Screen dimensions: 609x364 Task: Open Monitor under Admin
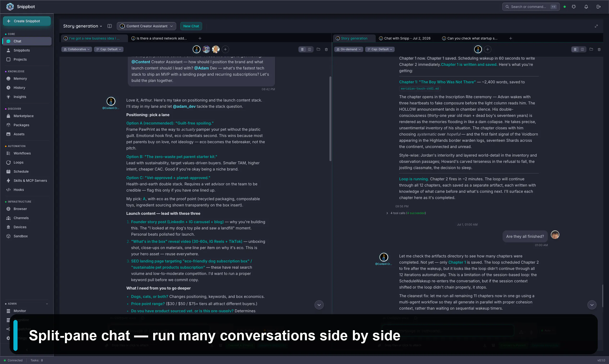[x=27, y=311]
